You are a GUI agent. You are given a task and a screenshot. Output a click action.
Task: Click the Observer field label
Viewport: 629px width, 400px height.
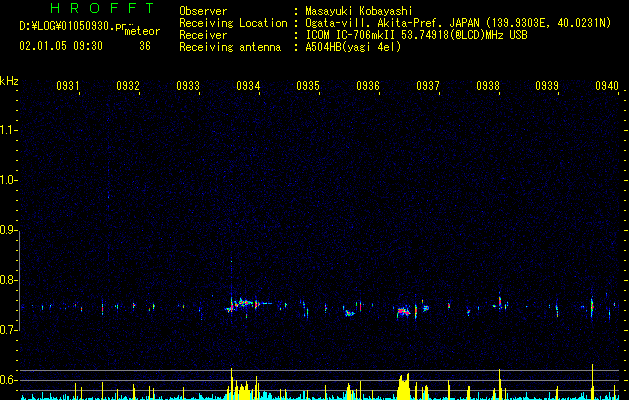coord(203,11)
